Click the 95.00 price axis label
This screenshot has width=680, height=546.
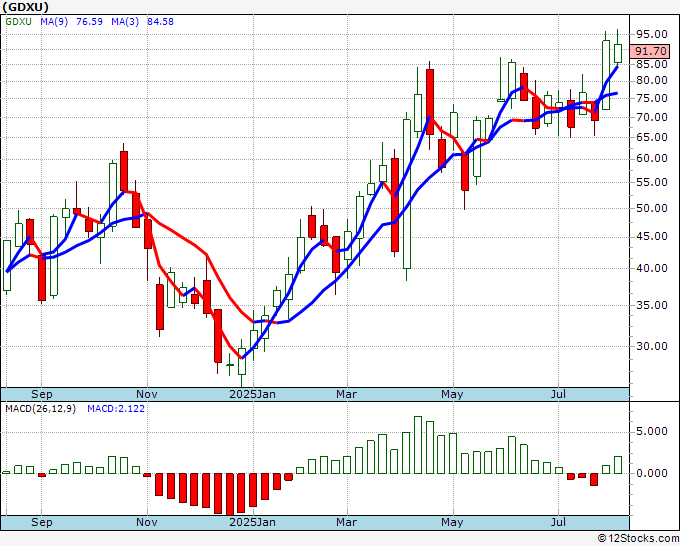point(651,34)
